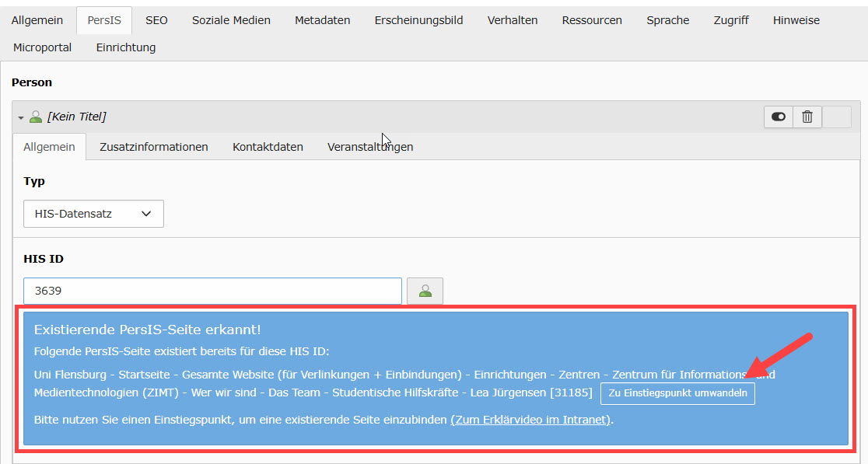Open the SEO tab
Viewport: 868px width, 464px height.
tap(156, 20)
